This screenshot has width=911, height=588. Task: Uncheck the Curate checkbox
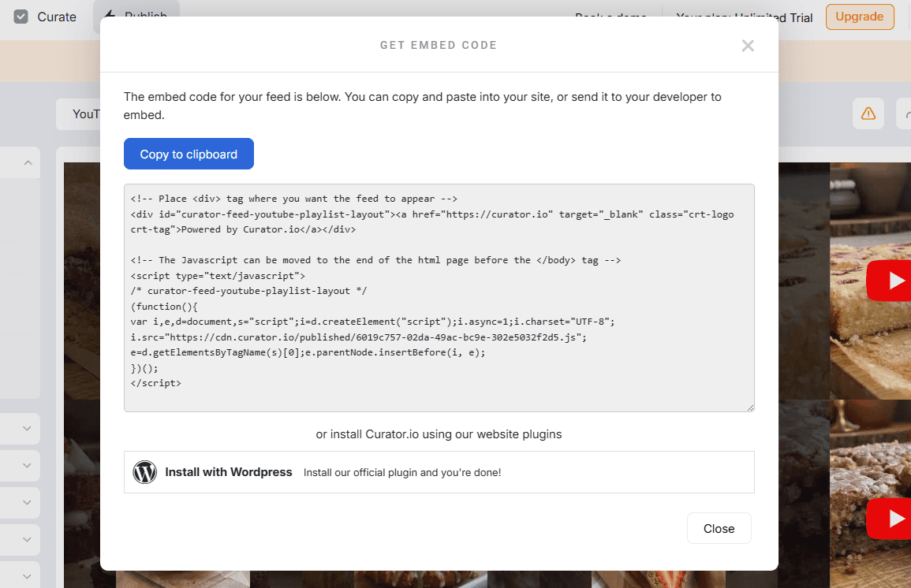20,16
